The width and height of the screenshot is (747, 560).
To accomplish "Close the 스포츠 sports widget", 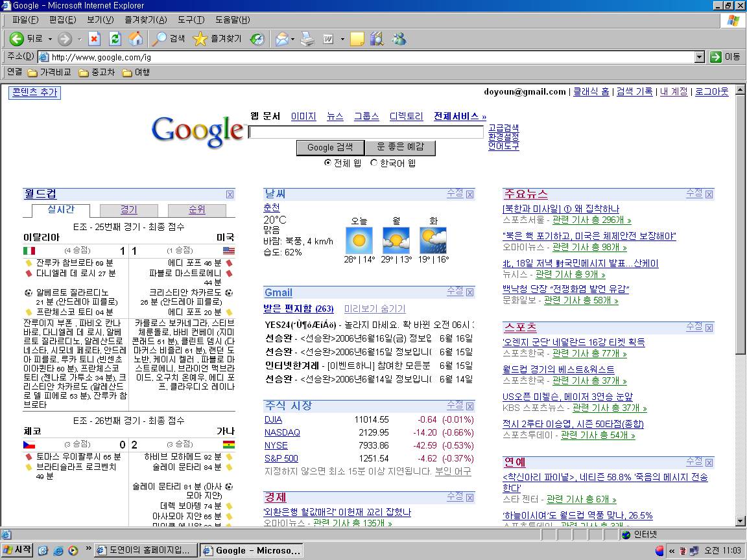I will tap(709, 327).
